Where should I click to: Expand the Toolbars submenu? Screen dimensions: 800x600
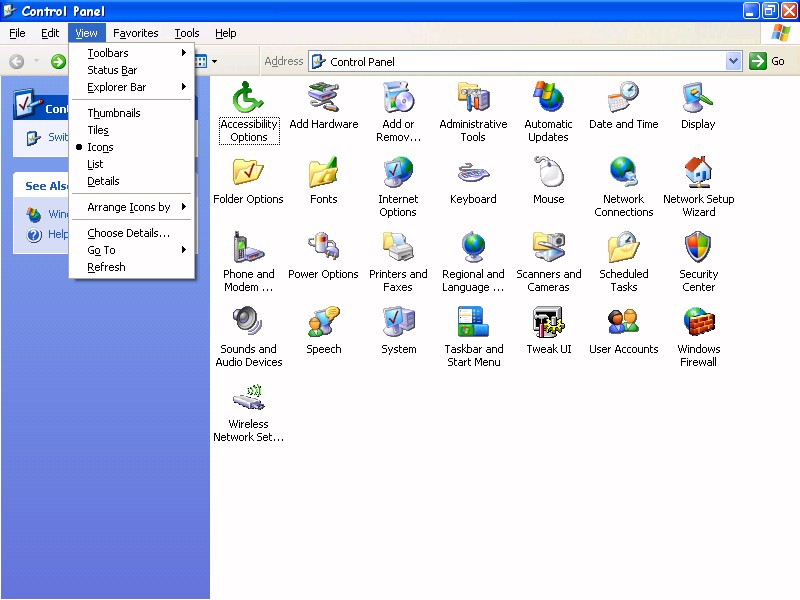tap(132, 53)
